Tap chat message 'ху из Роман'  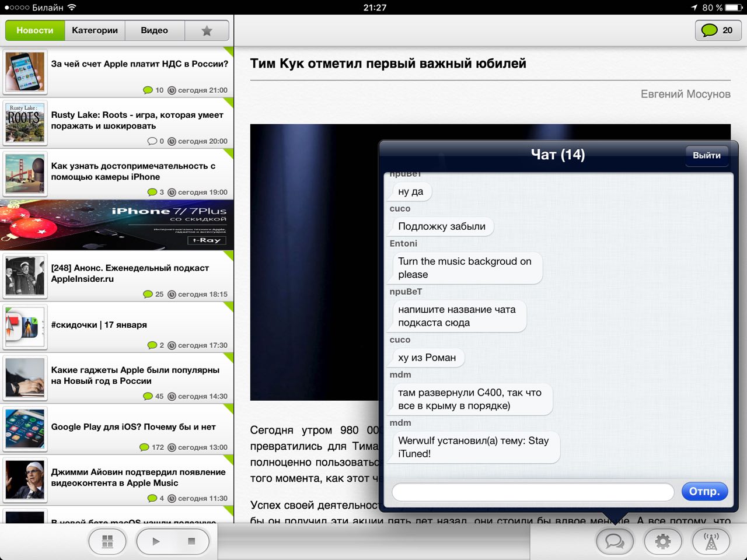pos(427,358)
